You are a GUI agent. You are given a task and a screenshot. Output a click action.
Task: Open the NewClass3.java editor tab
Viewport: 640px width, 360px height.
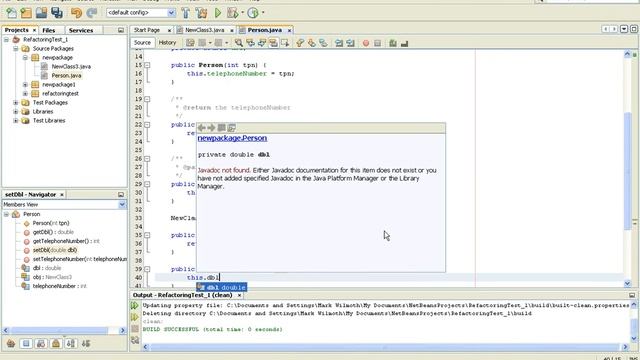click(204, 30)
